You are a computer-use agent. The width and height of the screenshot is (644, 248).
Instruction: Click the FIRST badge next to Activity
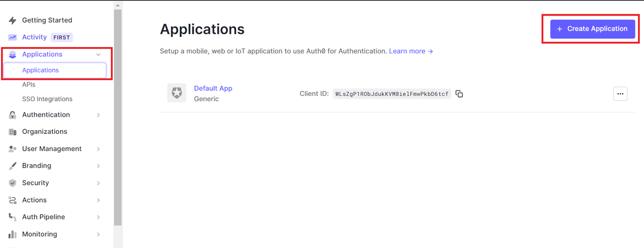pos(62,37)
